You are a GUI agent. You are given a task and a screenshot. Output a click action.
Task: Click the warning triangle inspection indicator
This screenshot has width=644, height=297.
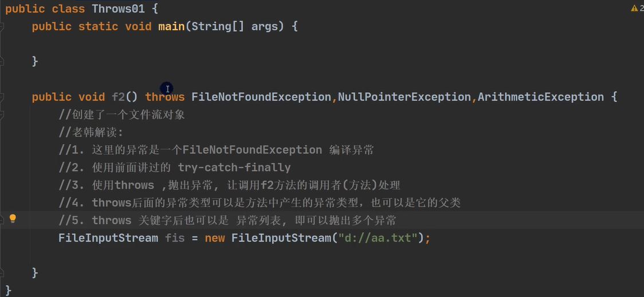(634, 9)
